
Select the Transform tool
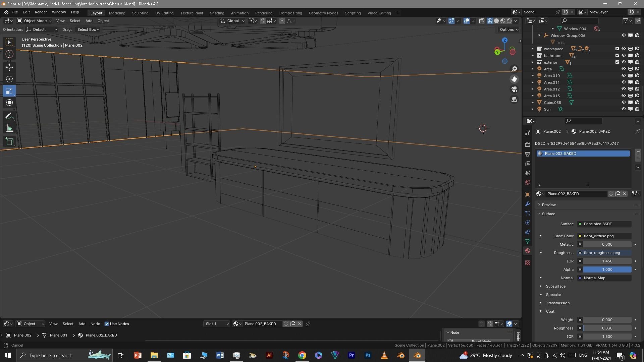[x=9, y=103]
